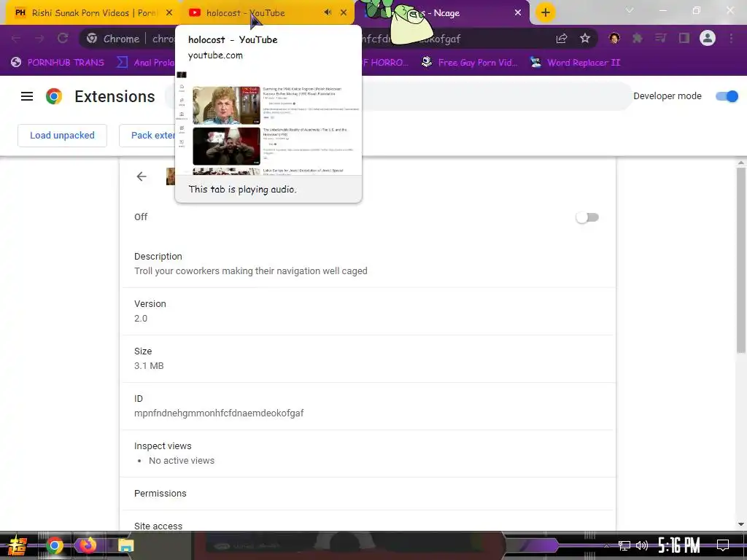The width and height of the screenshot is (747, 560).
Task: Close the holocost YouTube tab
Action: coord(344,13)
